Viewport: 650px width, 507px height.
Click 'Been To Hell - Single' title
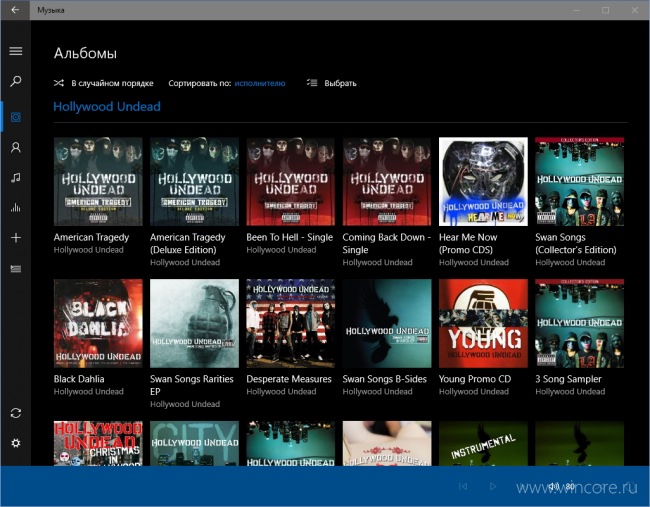tap(289, 238)
